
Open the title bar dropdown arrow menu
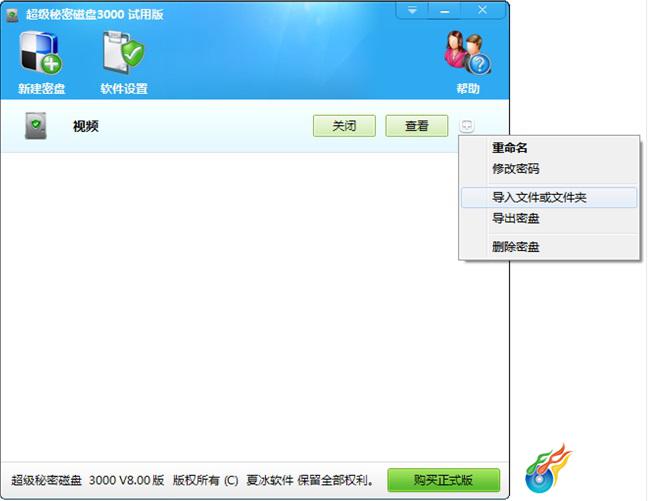(x=412, y=10)
